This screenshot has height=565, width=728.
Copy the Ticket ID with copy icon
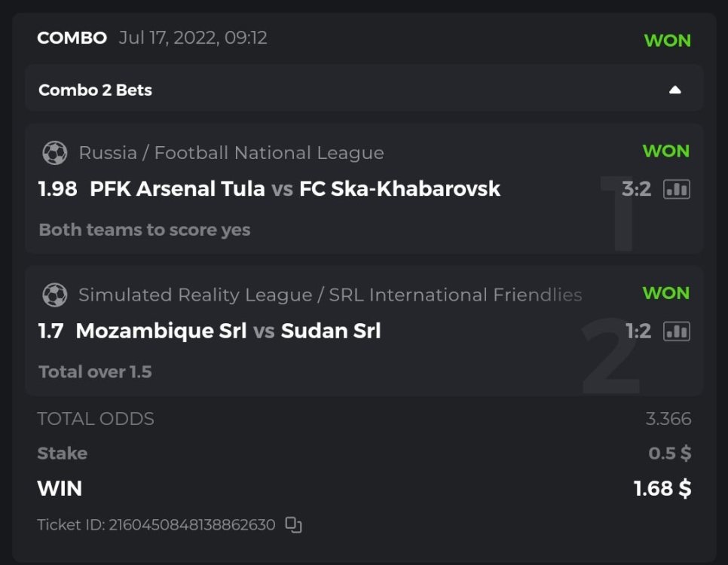(x=293, y=525)
